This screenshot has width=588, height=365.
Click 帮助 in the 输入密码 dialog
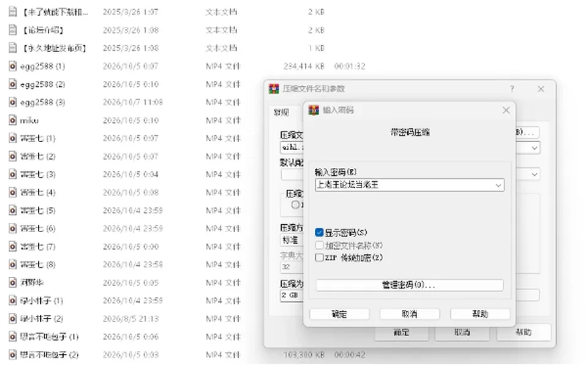point(480,314)
